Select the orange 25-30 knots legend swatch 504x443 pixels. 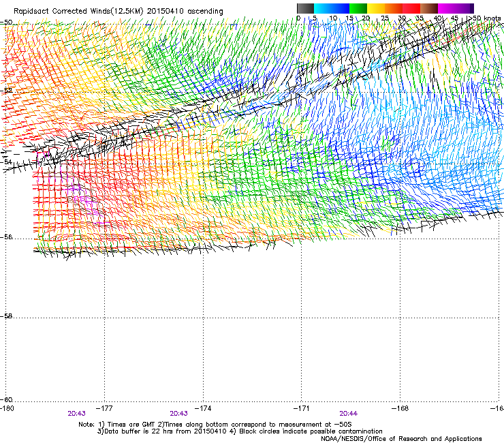click(394, 8)
